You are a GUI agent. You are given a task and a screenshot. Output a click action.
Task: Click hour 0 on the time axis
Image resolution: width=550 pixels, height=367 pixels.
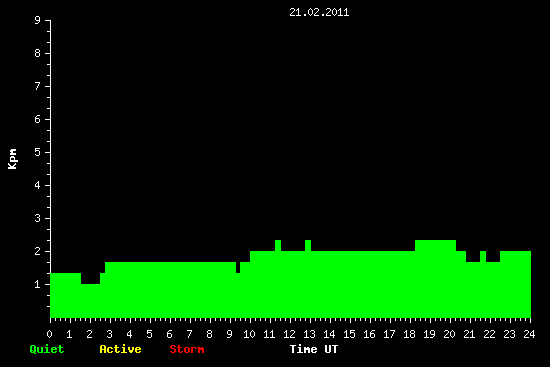pyautogui.click(x=49, y=334)
